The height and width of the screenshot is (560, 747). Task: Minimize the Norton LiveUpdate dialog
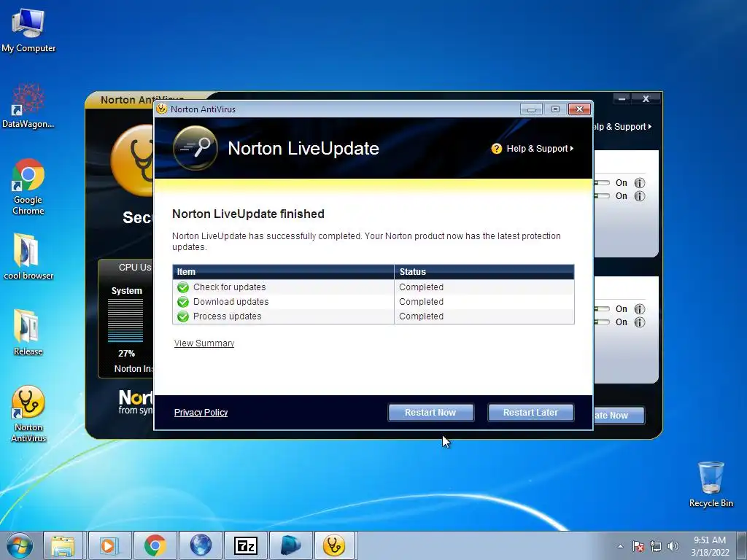pyautogui.click(x=531, y=109)
